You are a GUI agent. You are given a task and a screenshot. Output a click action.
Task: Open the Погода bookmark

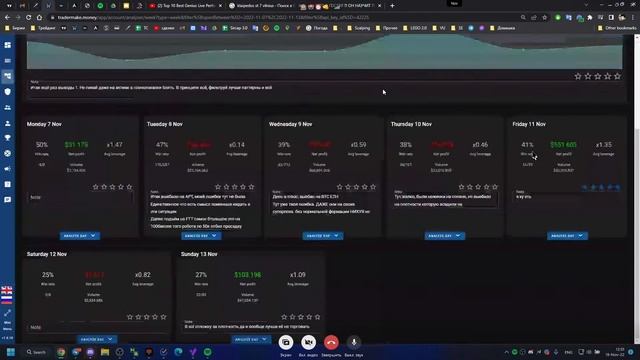point(317,28)
